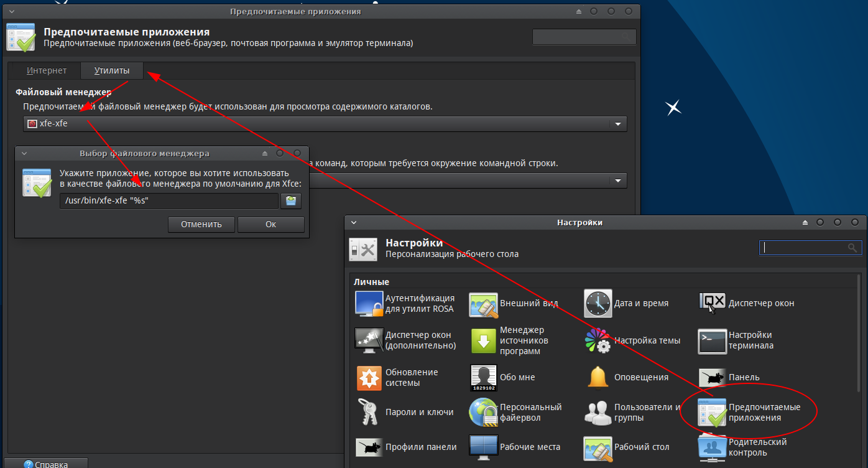Confirm the dialog with Ок

(x=271, y=224)
